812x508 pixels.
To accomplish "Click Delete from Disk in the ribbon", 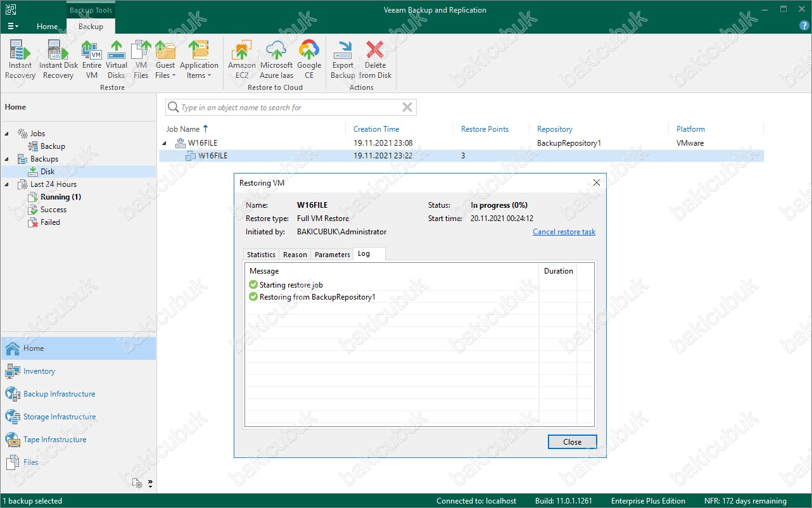I will (x=376, y=60).
